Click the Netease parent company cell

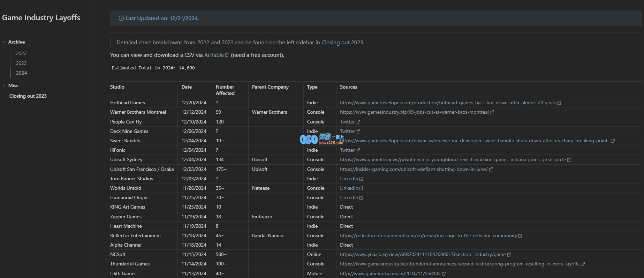[261, 188]
